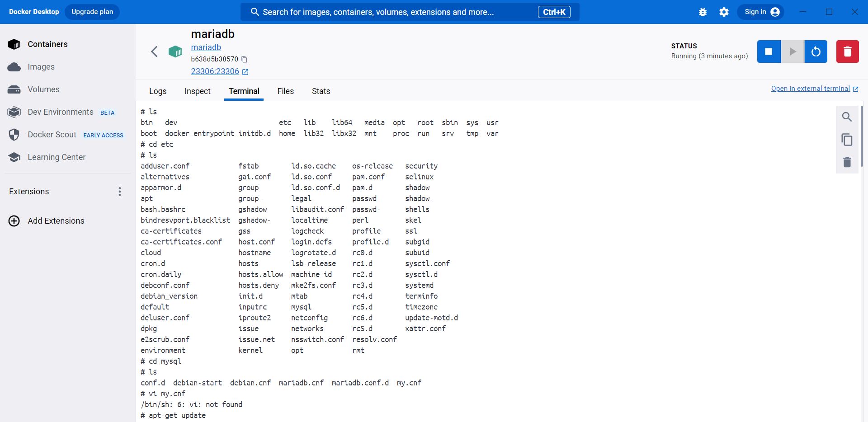Open the Images cloud icon

click(14, 67)
